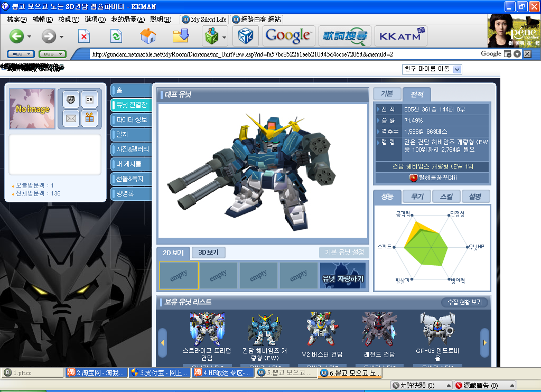Click the 유닛 자랑하기 banner button
This screenshot has width=541, height=392.
pos(343,275)
